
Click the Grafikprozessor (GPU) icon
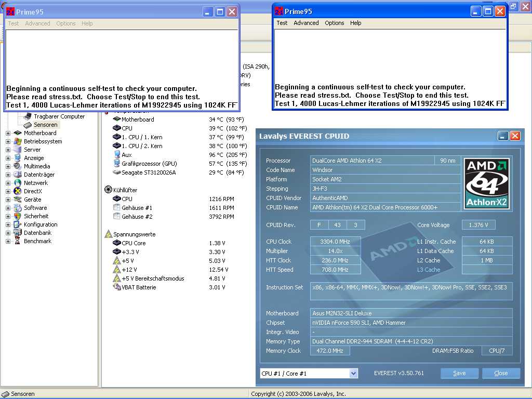[x=117, y=163]
